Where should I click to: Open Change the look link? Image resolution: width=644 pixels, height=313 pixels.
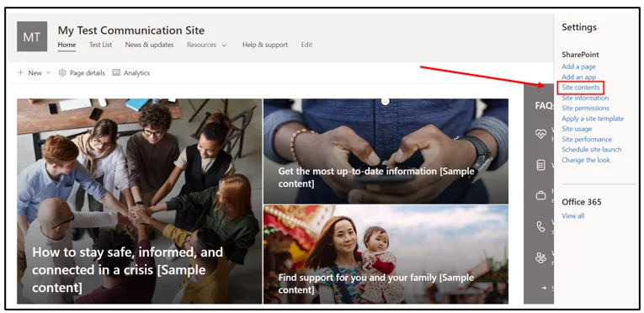[x=586, y=160]
